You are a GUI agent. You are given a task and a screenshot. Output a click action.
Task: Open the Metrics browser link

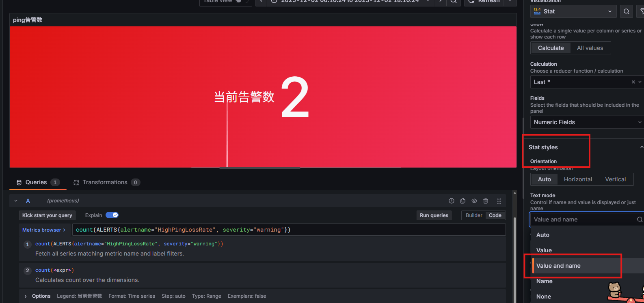tap(43, 230)
